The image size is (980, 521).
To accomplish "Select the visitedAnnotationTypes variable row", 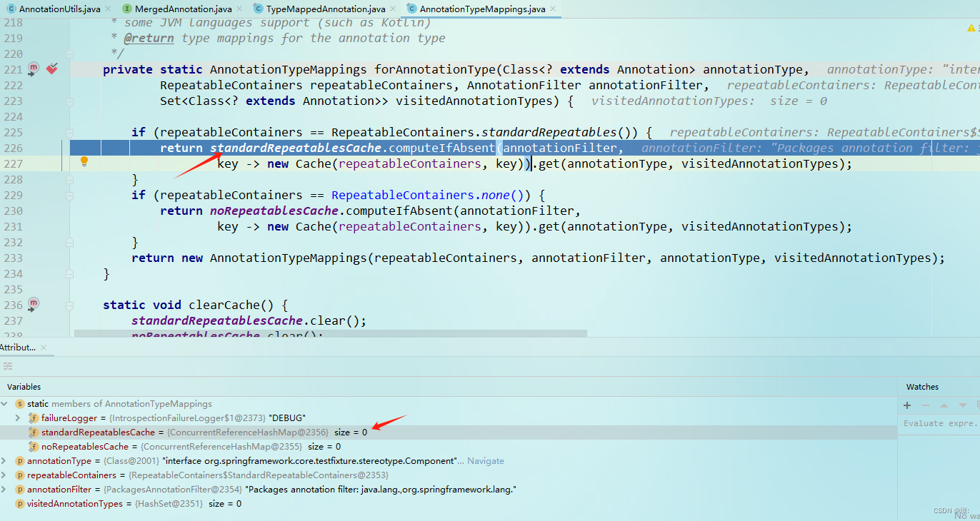I will point(449,504).
